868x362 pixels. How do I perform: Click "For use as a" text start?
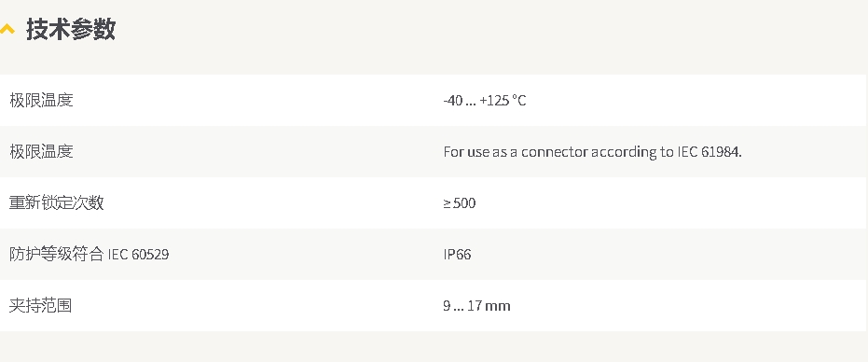pyautogui.click(x=480, y=152)
